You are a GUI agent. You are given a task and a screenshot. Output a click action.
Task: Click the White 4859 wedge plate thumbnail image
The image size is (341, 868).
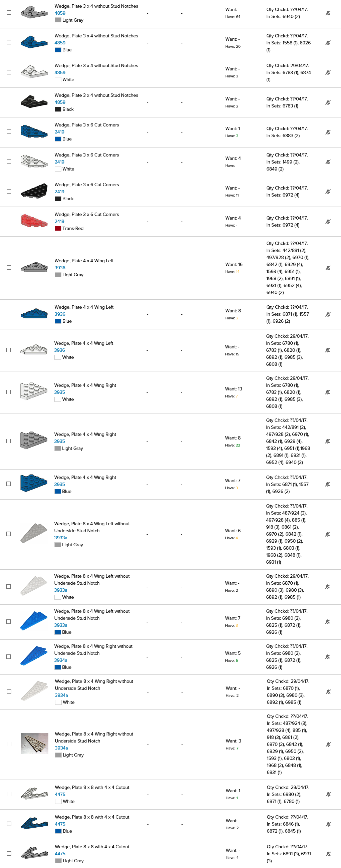point(34,72)
